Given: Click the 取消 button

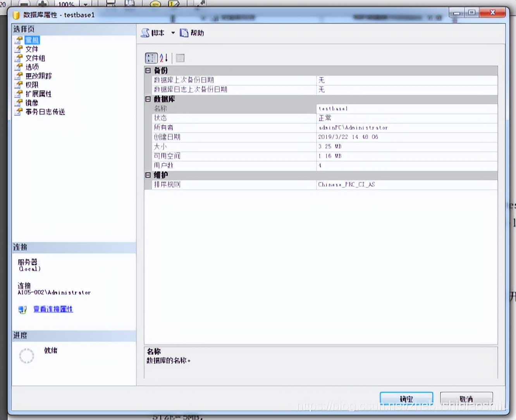Looking at the screenshot, I should pyautogui.click(x=466, y=398).
